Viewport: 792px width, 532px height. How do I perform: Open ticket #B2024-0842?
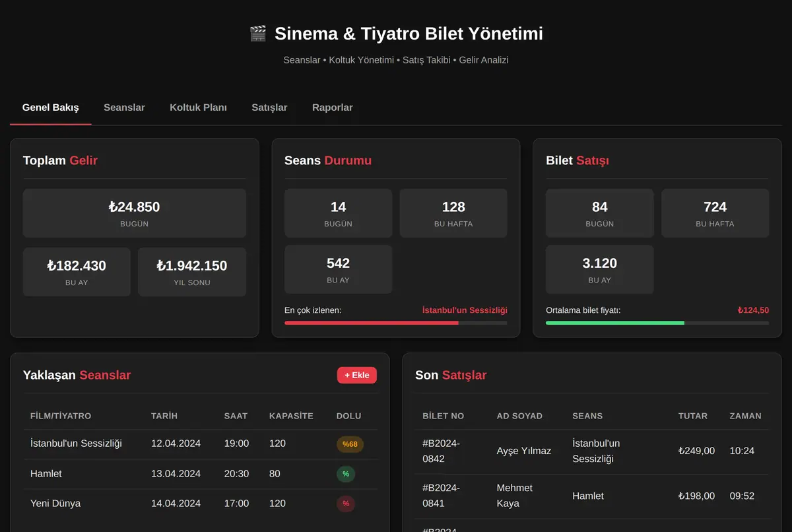coord(441,451)
